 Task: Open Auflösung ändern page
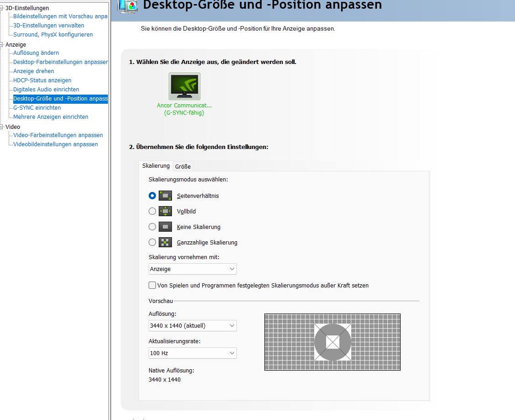tap(36, 53)
